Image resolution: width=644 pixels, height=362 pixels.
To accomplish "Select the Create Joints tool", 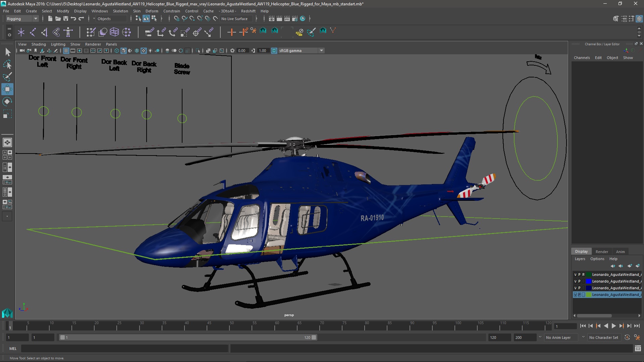I will pos(33,32).
